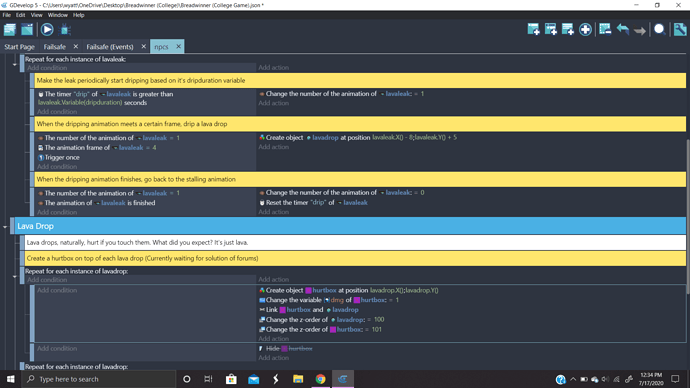Select 'Change the variable dmg of hurtbox' action
This screenshot has width=690, height=388.
[x=329, y=300]
